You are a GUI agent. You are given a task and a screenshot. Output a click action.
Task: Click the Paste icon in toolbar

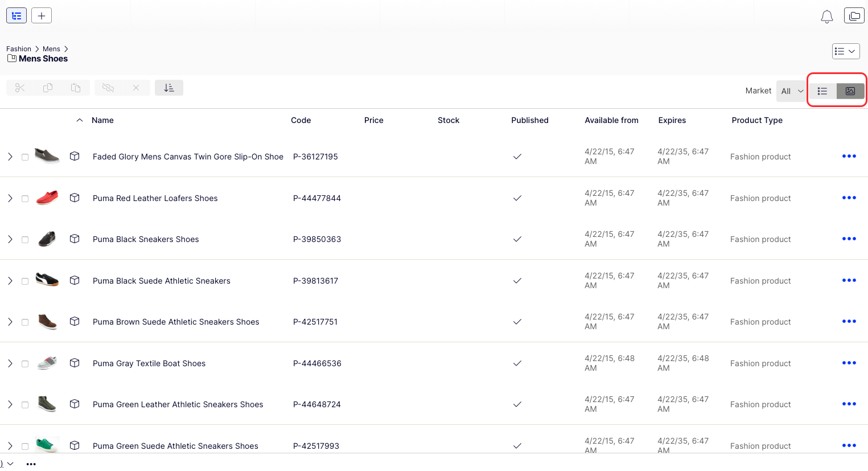76,88
